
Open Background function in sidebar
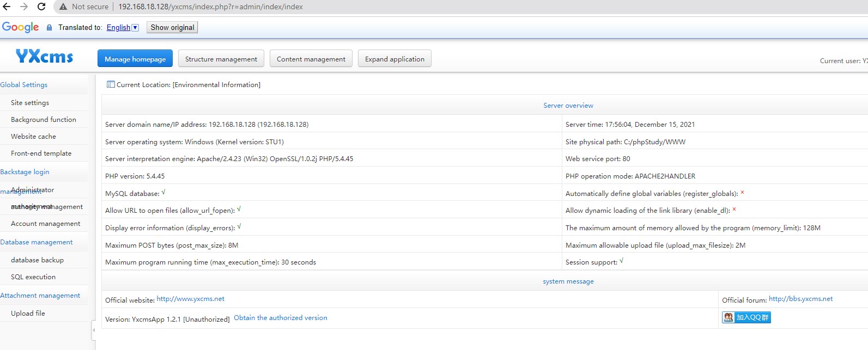pos(44,120)
